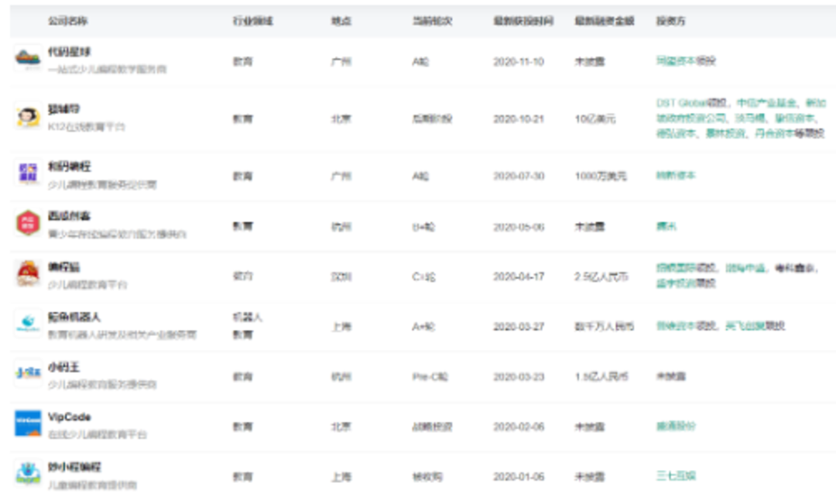
Task: Open the 鲸鱼机器人 company name link
Action: coord(74,317)
